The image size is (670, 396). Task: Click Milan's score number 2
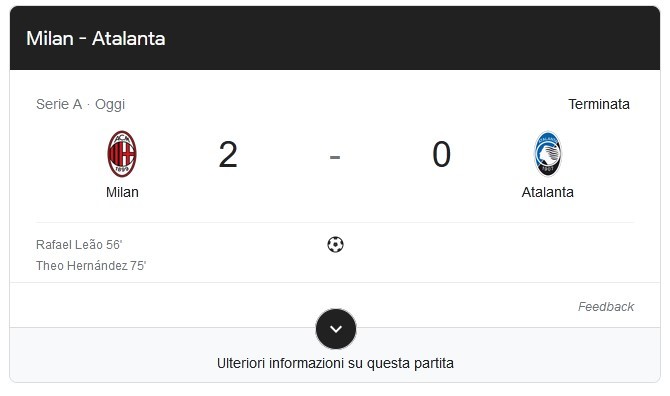[x=228, y=155]
